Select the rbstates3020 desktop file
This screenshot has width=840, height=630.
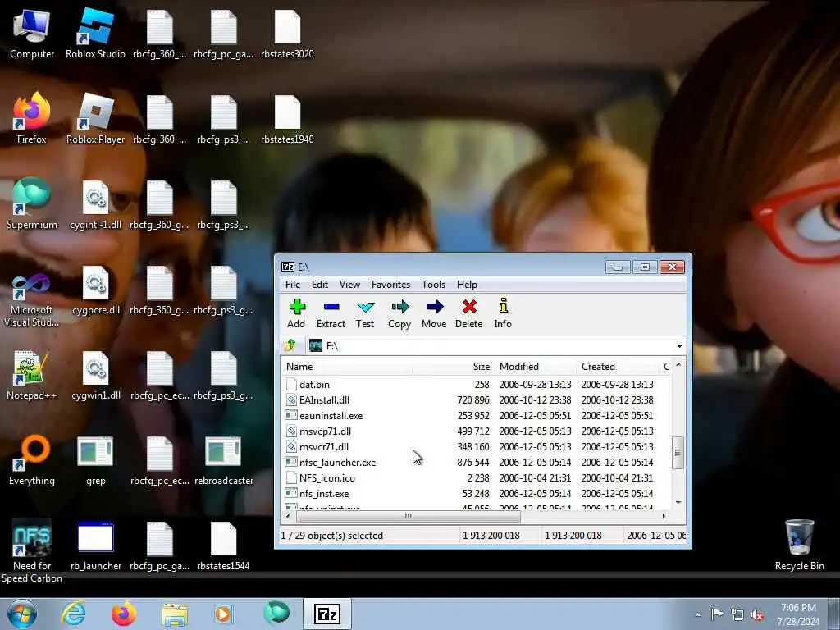(287, 33)
